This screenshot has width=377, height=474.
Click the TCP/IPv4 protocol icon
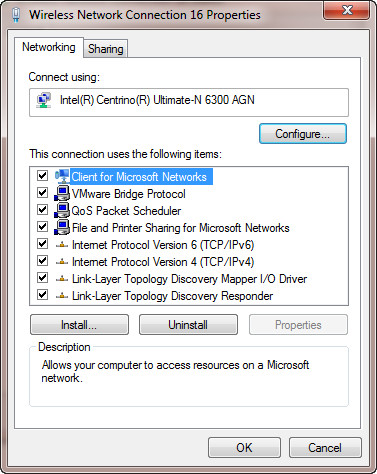(62, 262)
